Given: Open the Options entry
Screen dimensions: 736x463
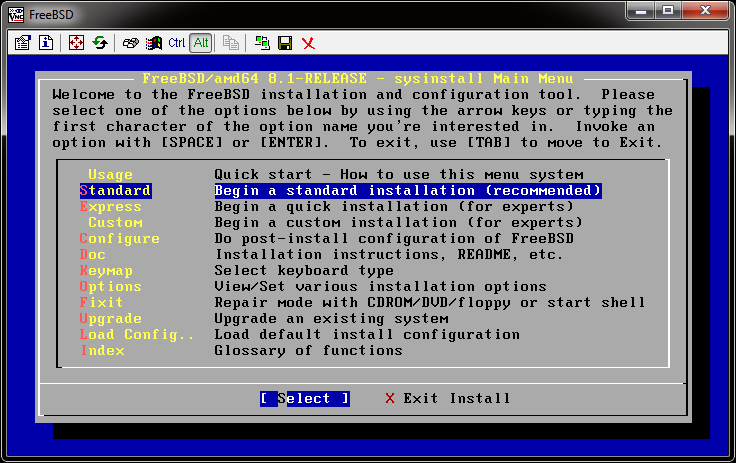Looking at the screenshot, I should pos(111,286).
